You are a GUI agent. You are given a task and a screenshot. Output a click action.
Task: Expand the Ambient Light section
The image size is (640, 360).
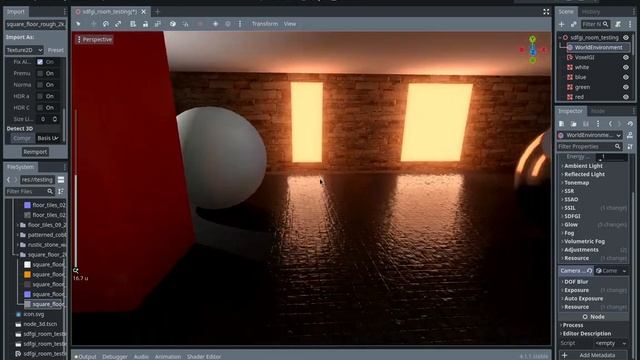(x=583, y=166)
